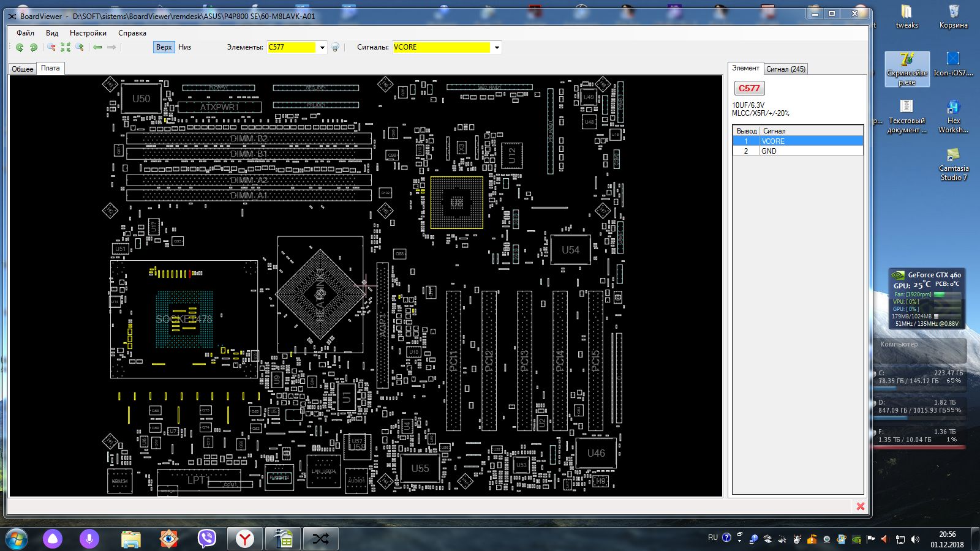Open the Файл menu

click(25, 33)
